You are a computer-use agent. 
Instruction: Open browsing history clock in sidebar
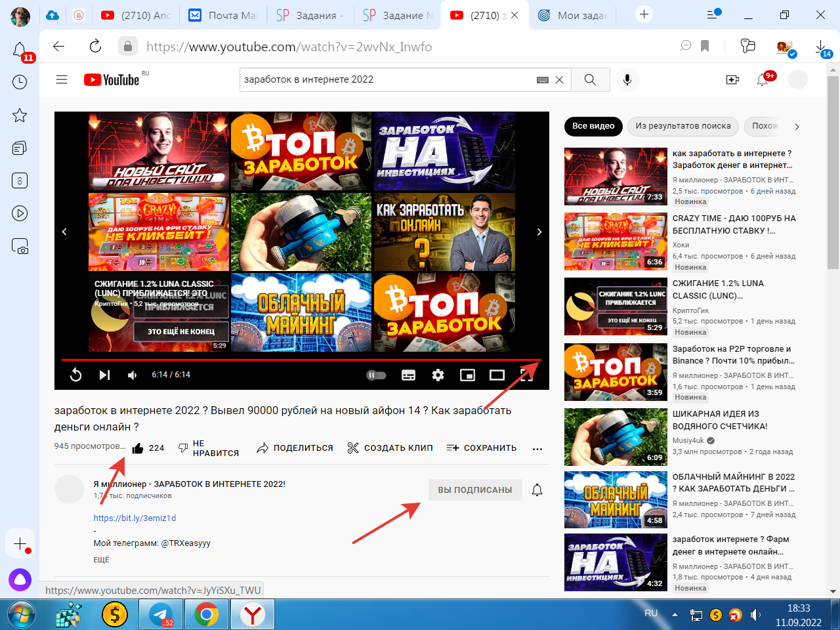pyautogui.click(x=20, y=82)
